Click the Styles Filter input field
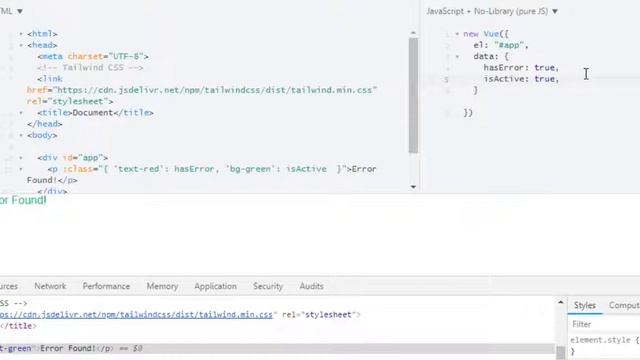 604,324
